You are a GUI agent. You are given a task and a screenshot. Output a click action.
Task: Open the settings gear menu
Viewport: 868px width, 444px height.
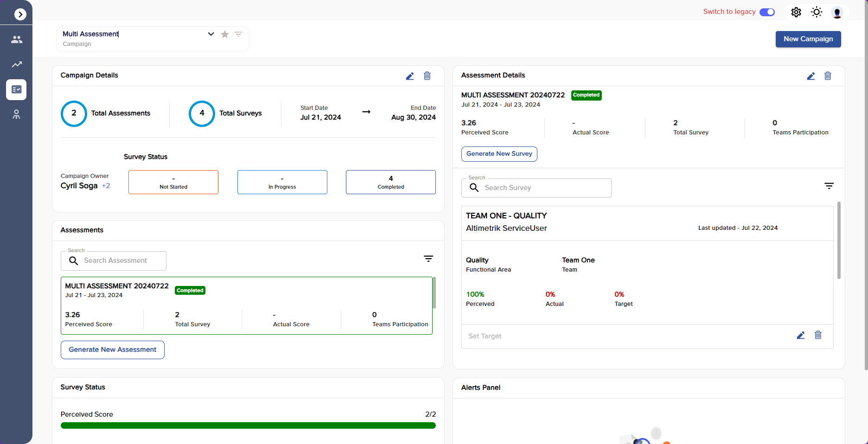(796, 12)
